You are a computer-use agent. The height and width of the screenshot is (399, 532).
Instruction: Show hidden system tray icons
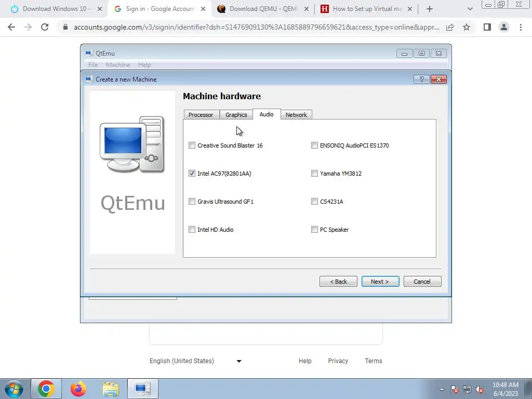tap(442, 389)
